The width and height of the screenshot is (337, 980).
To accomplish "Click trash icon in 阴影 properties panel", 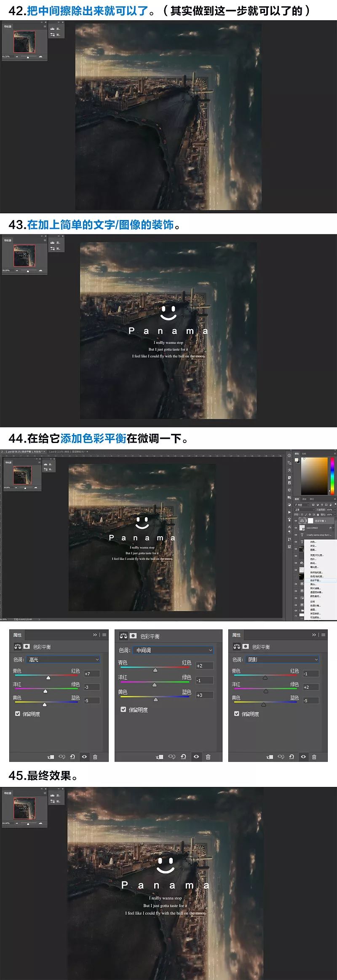I will click(x=314, y=757).
